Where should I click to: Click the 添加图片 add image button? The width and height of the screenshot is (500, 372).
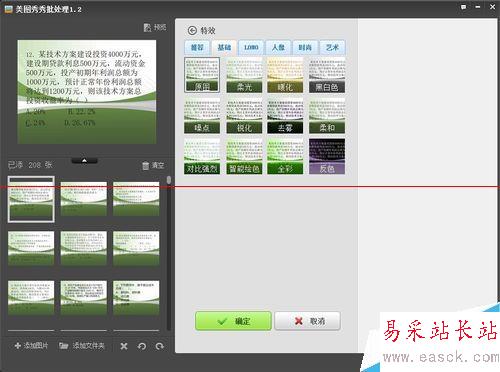[31, 346]
